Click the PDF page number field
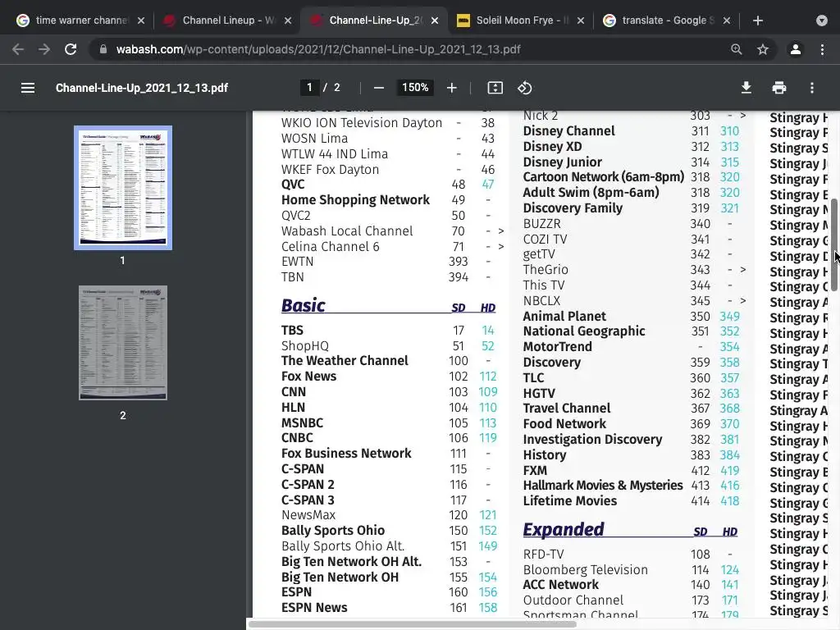The image size is (840, 630). pyautogui.click(x=309, y=87)
